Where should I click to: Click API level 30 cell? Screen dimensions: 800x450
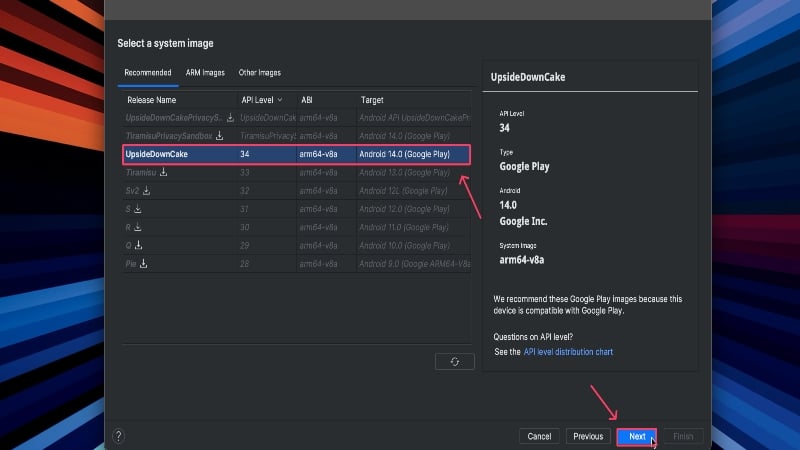[245, 227]
